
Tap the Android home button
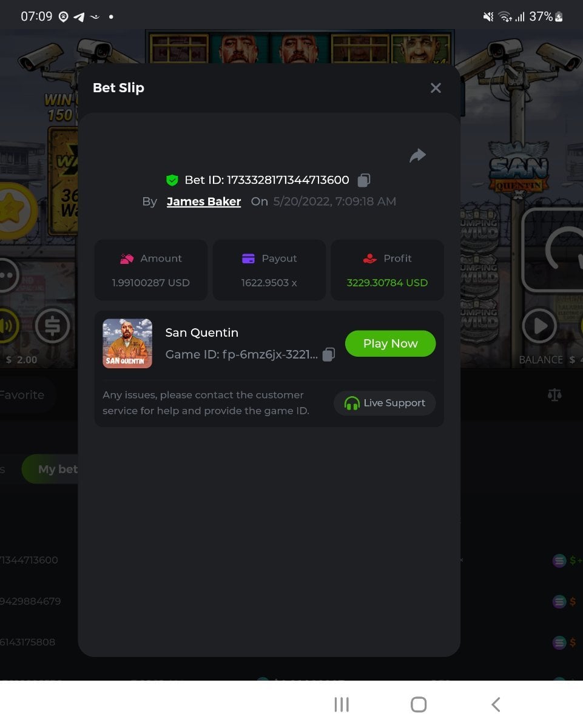click(x=419, y=704)
